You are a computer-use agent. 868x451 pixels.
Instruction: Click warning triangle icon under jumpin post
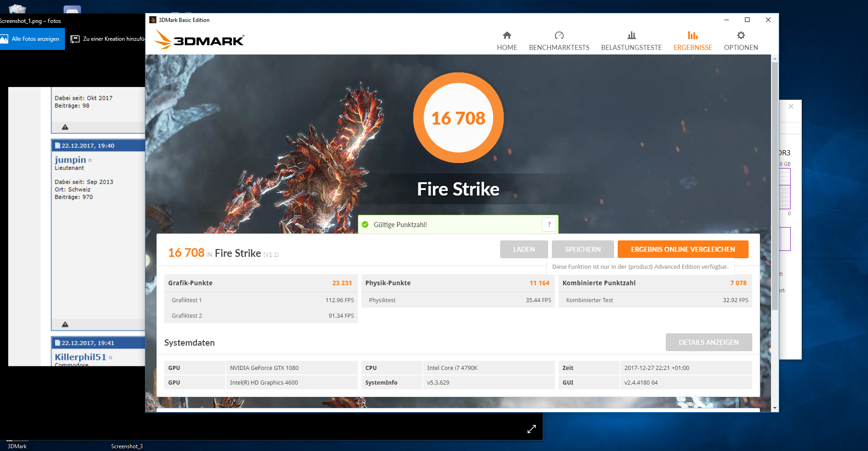[x=65, y=324]
